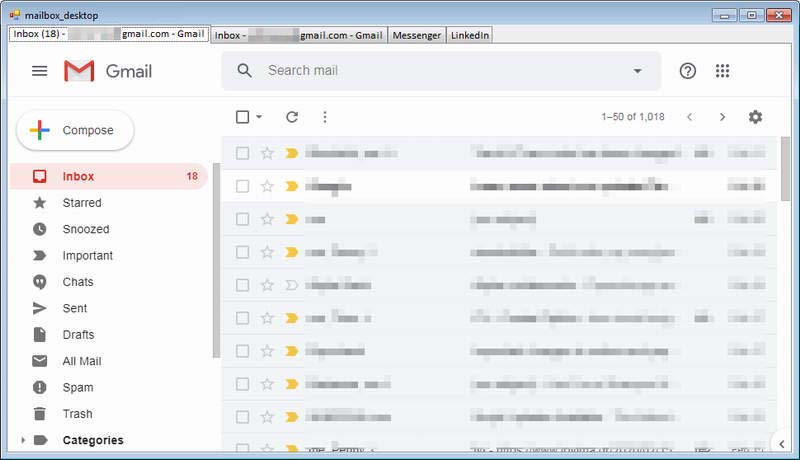Click the Gmail wordmark text

click(x=129, y=71)
